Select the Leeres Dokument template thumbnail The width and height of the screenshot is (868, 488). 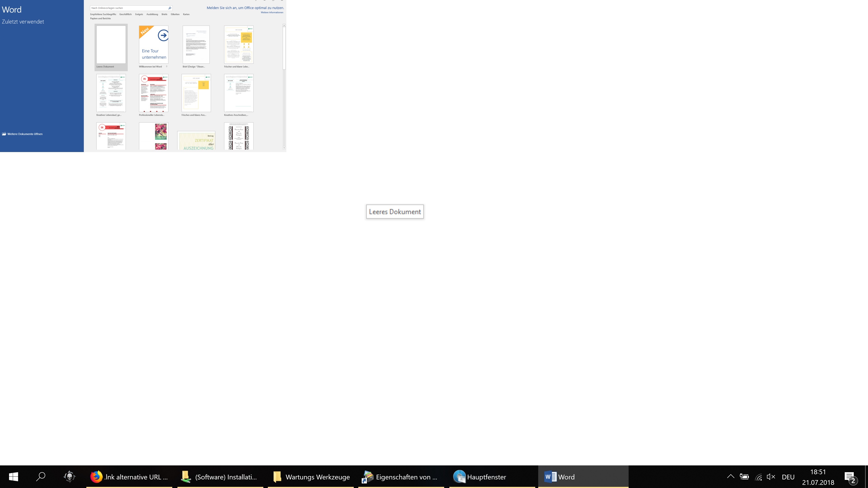(x=111, y=45)
